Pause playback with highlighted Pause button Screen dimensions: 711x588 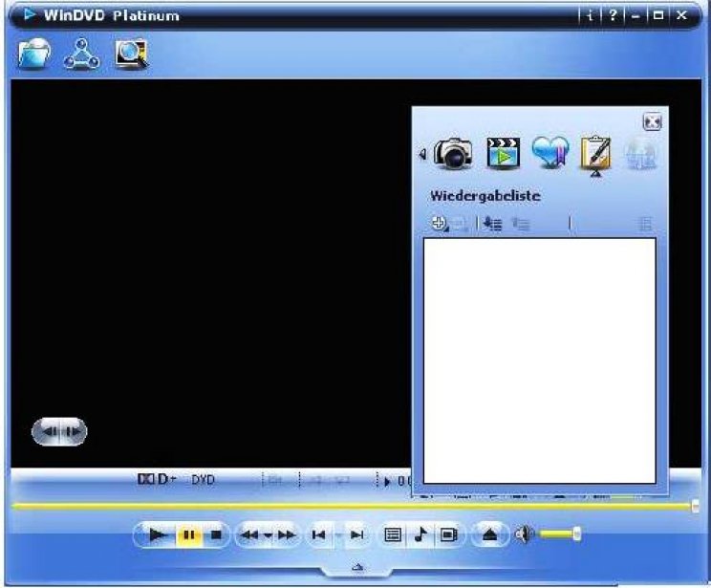click(x=188, y=535)
